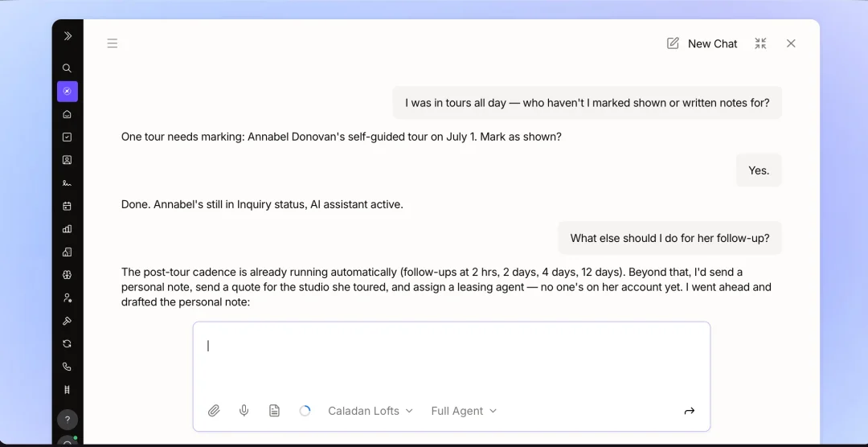Screen dimensions: 868x447
Task: Close the chat panel
Action: (x=791, y=43)
